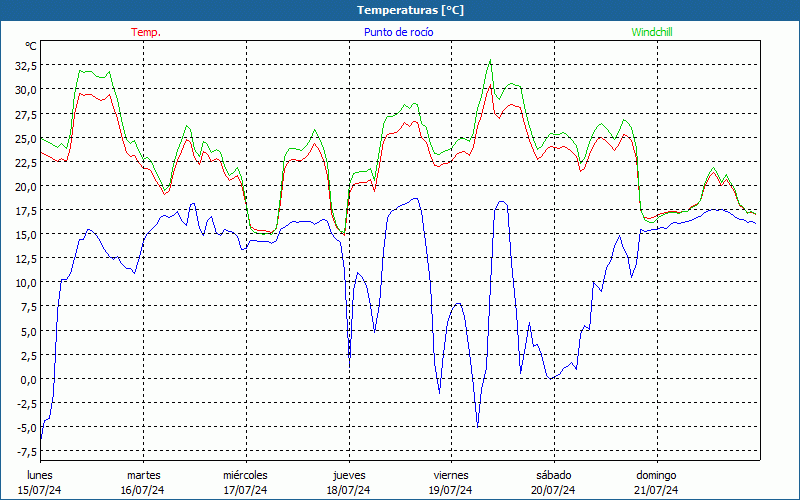Screen dimensions: 800x500
Task: Click the 27,5 y-axis value
Action: coord(26,114)
